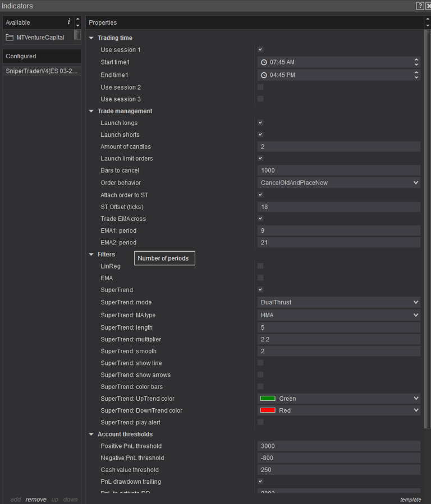Enable SuperTrend: show line checkbox
Image resolution: width=431 pixels, height=504 pixels.
260,363
